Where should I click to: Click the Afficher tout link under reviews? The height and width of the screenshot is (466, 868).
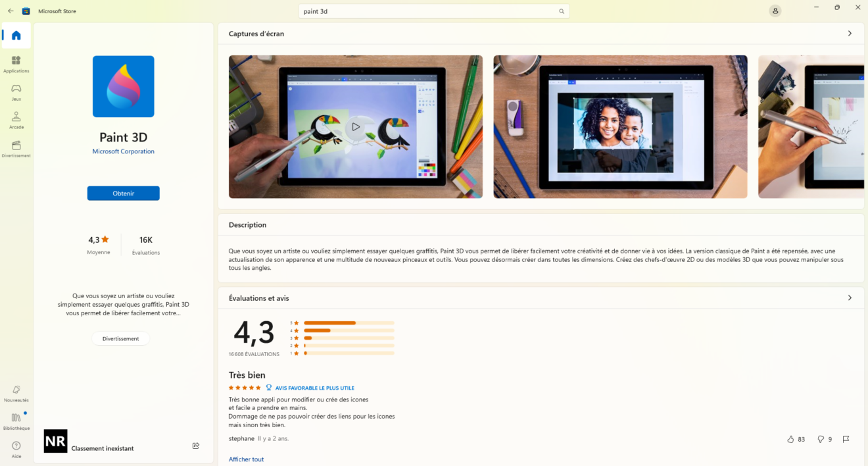tap(246, 459)
